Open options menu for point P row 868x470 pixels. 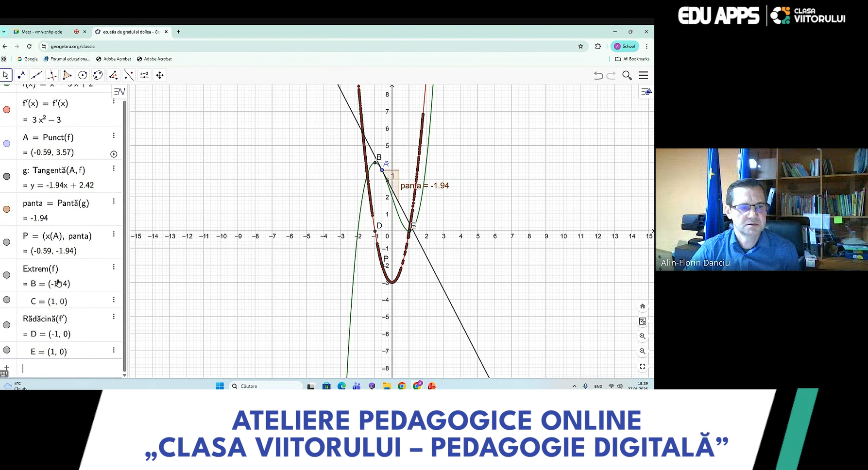114,234
